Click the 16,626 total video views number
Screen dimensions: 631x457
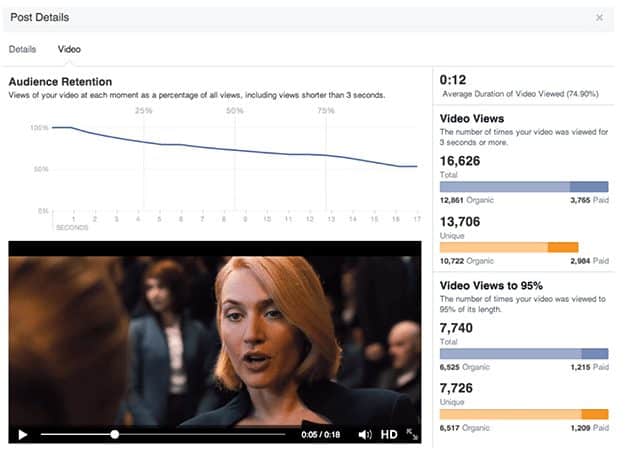460,161
